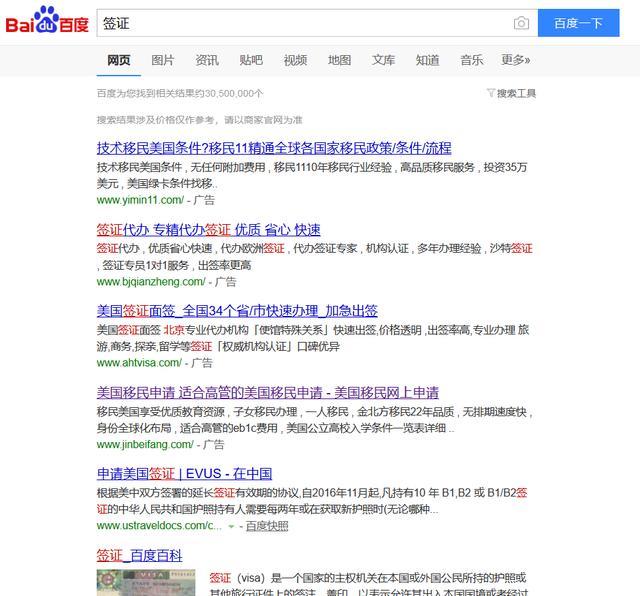Click the 搜索工具 filter icon

[x=491, y=93]
